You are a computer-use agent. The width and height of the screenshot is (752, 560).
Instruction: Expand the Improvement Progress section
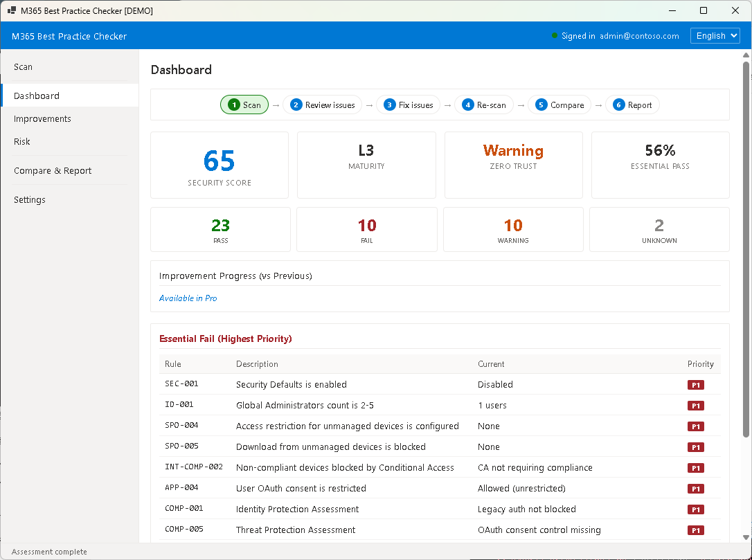(x=235, y=276)
